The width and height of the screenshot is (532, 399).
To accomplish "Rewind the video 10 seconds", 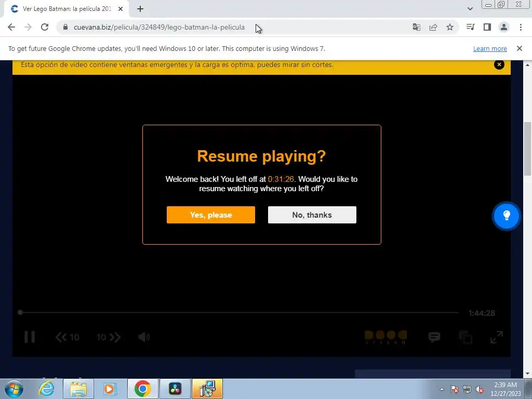I will (x=67, y=337).
